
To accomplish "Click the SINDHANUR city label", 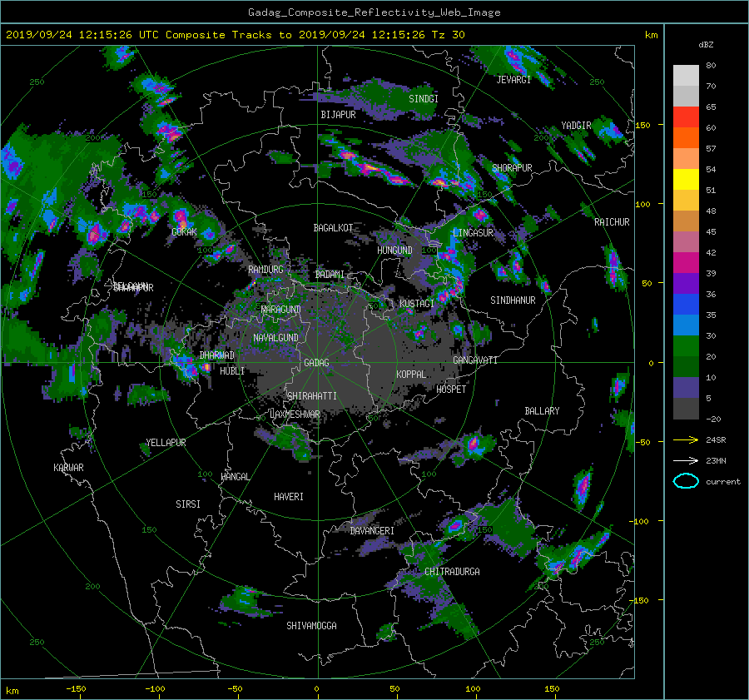I will click(513, 300).
